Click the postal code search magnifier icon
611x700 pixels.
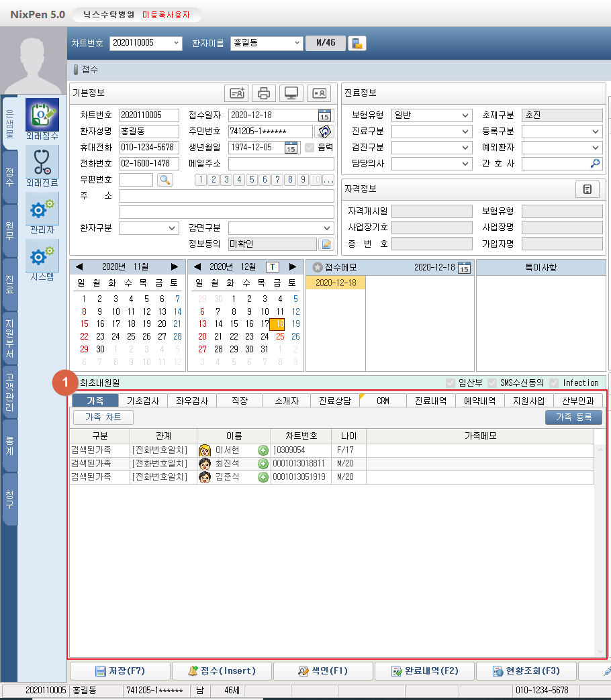point(164,179)
